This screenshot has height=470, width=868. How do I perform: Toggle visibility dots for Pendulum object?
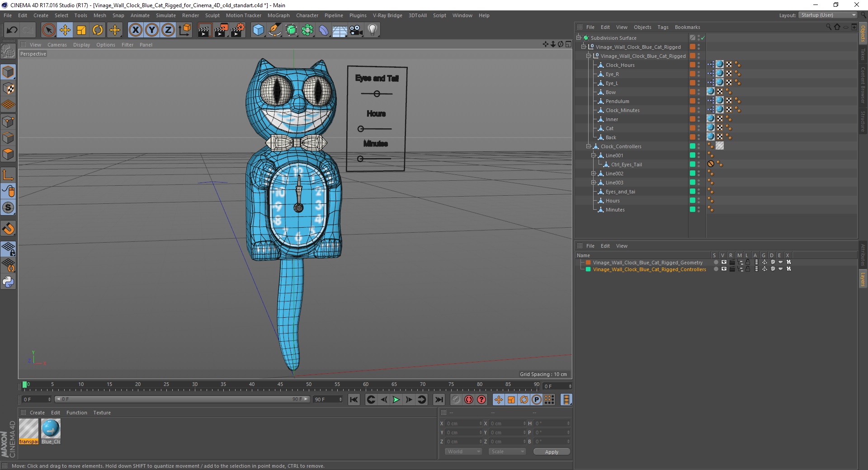(698, 101)
